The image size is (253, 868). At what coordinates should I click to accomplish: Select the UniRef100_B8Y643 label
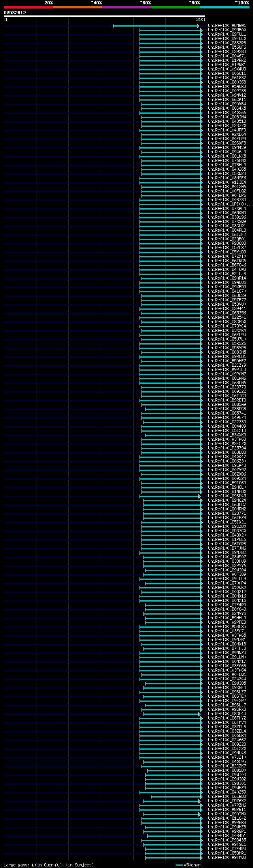227,609
